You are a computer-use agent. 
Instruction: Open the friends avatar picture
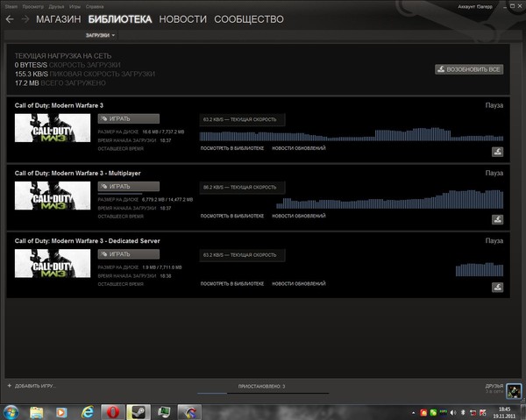tap(514, 391)
